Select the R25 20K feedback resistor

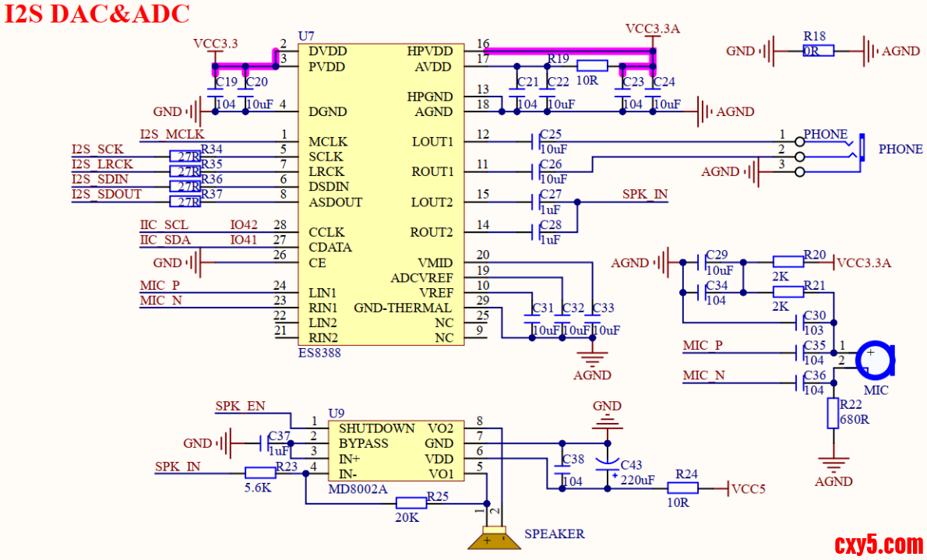[411, 503]
